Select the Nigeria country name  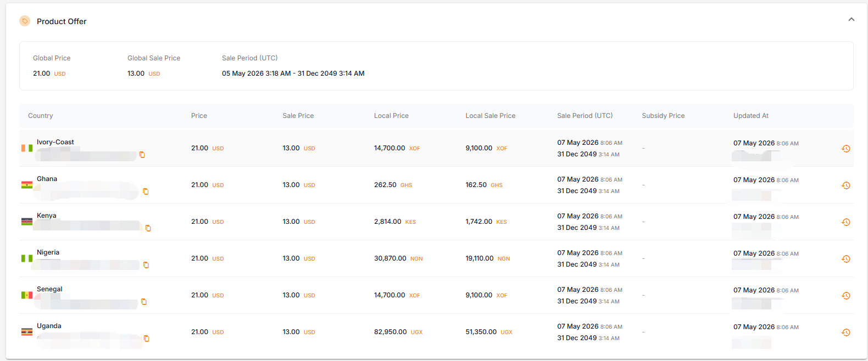[x=48, y=252]
